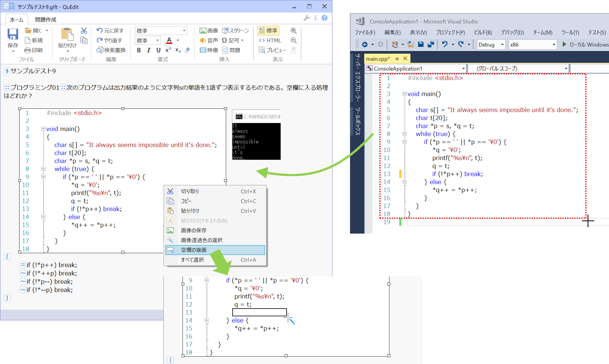Start ローカル Windows debugger play button
The image size is (609, 364).
point(564,44)
